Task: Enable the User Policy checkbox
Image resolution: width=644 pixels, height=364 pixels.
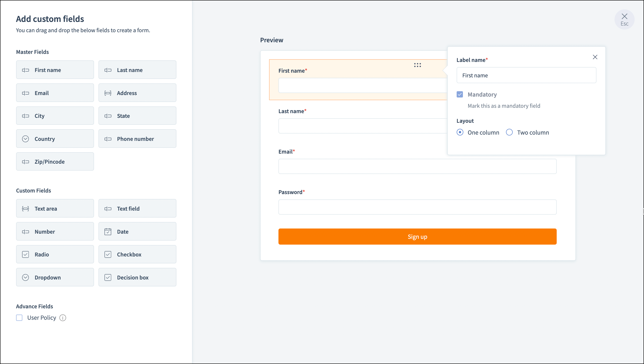Action: click(19, 318)
